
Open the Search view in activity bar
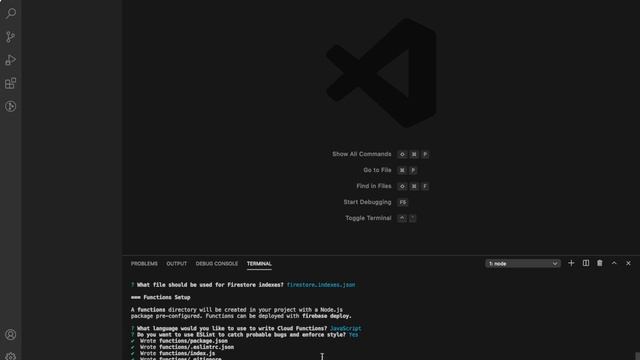pos(11,13)
